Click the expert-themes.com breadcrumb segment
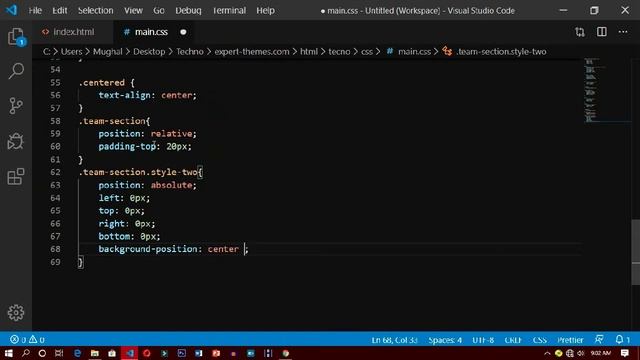This screenshot has height=360, width=640. click(252, 51)
